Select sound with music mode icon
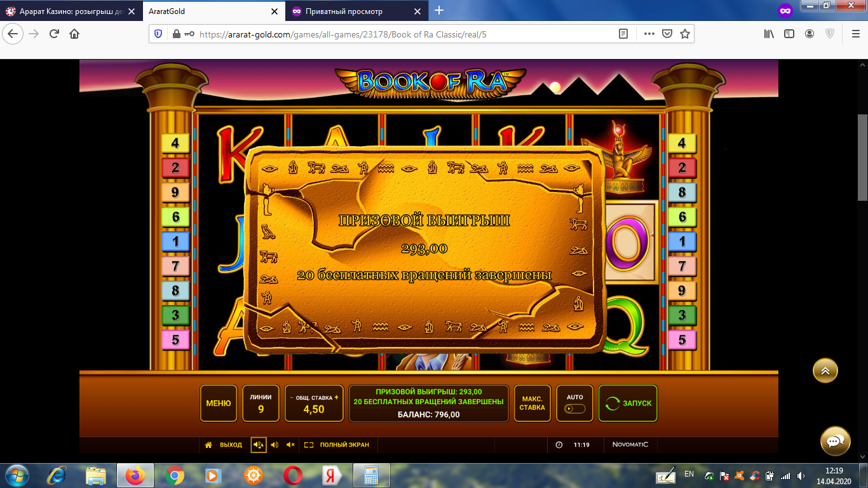 tap(258, 445)
